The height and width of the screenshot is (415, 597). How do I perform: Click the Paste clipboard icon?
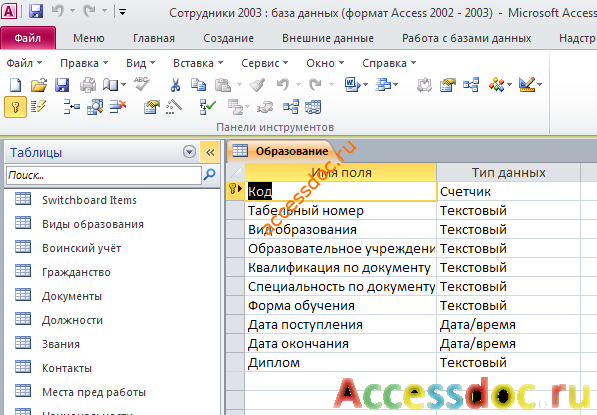(223, 85)
